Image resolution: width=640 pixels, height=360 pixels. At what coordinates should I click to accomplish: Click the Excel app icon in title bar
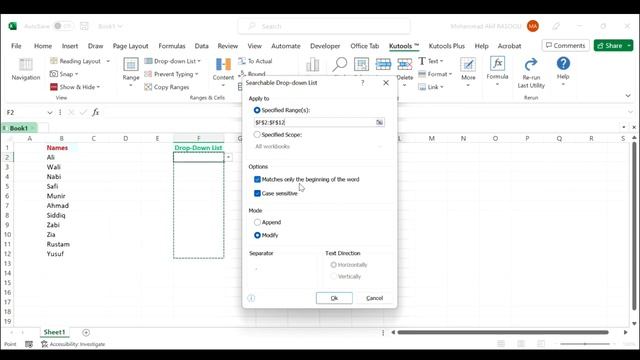pyautogui.click(x=13, y=26)
